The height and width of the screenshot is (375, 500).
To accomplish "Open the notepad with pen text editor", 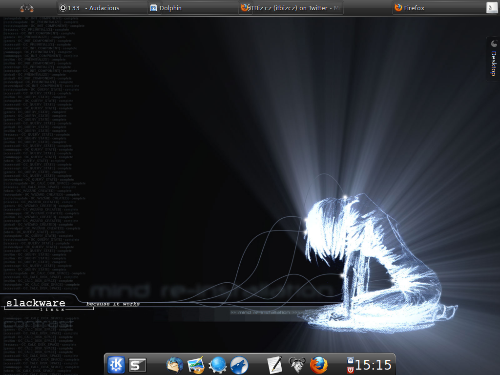I will coord(275,365).
